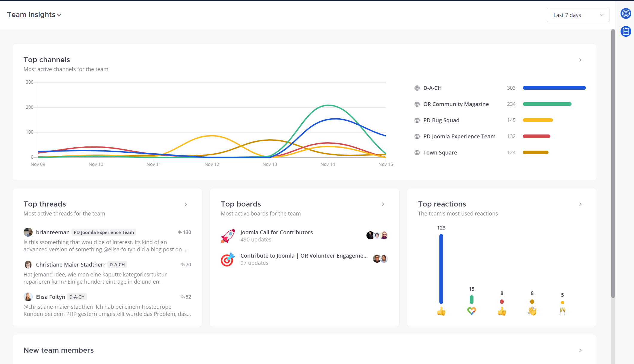Open the Team insights dropdown menu

[34, 15]
